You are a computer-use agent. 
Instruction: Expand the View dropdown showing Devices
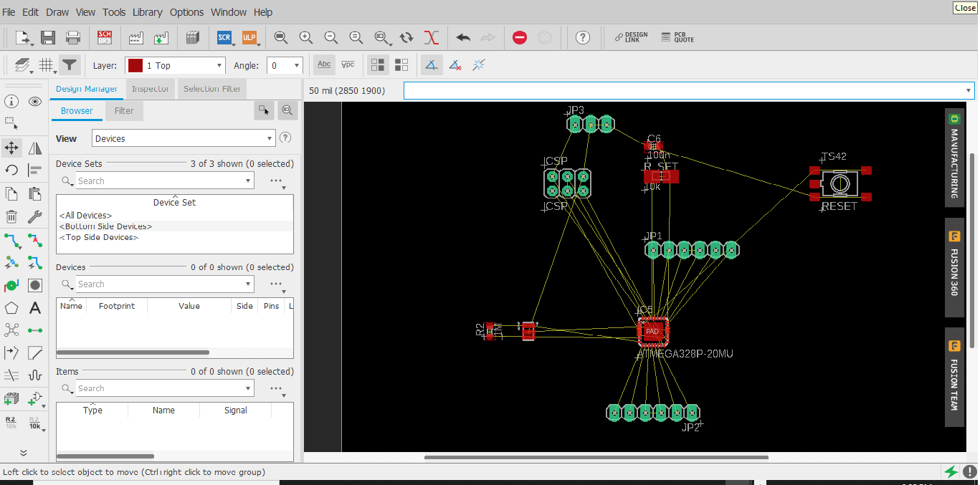(x=184, y=138)
